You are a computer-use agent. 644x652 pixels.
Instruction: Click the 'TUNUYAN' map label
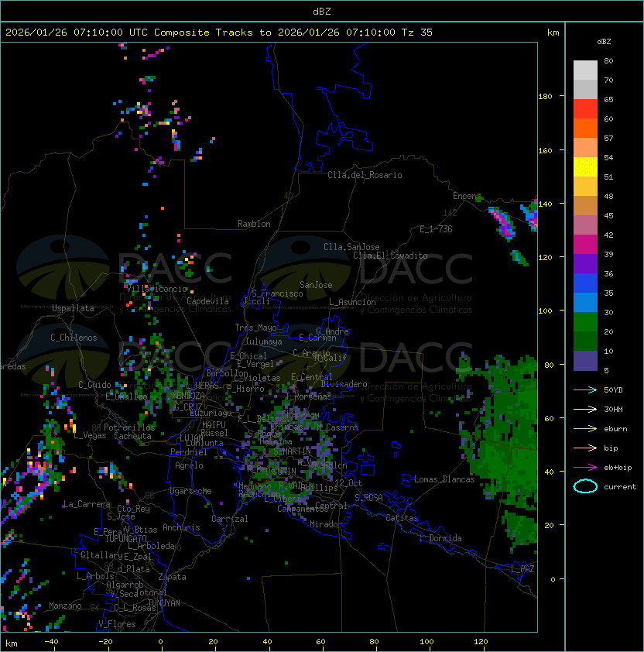click(x=164, y=603)
